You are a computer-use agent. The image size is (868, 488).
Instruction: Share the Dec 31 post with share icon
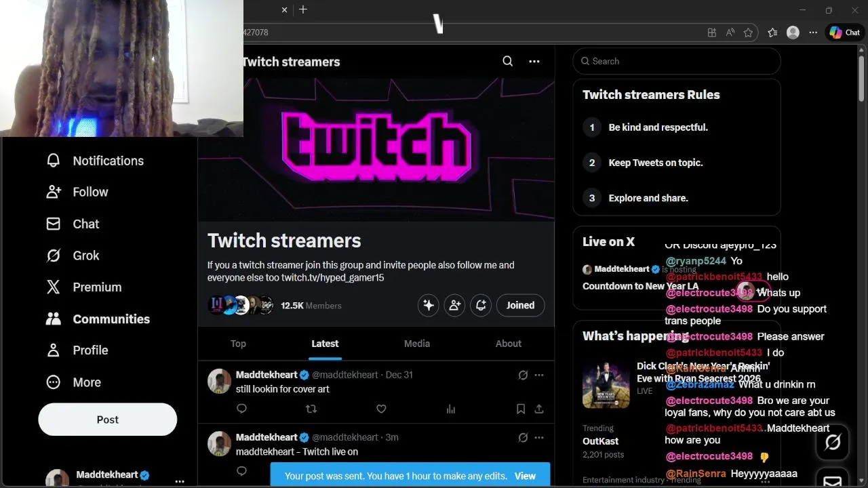coord(539,409)
